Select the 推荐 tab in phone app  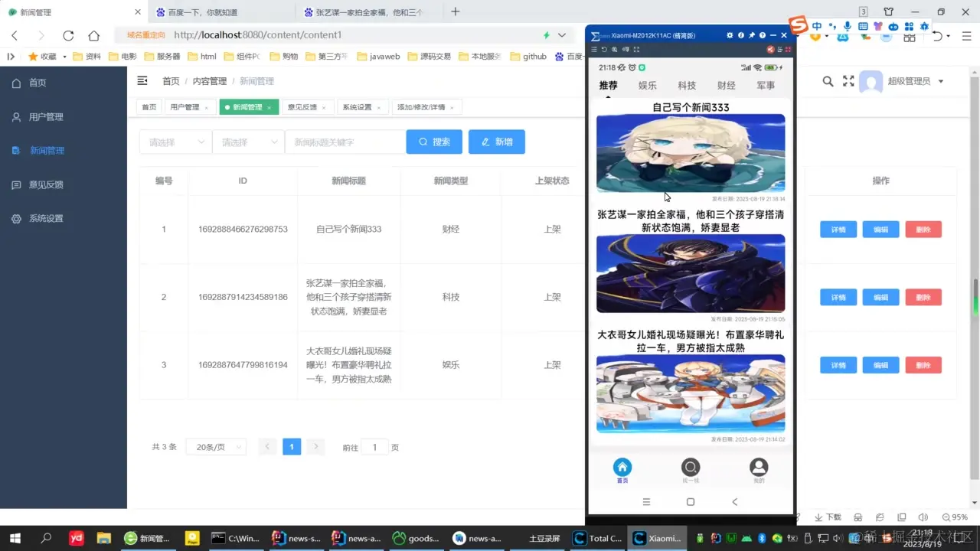pos(609,86)
